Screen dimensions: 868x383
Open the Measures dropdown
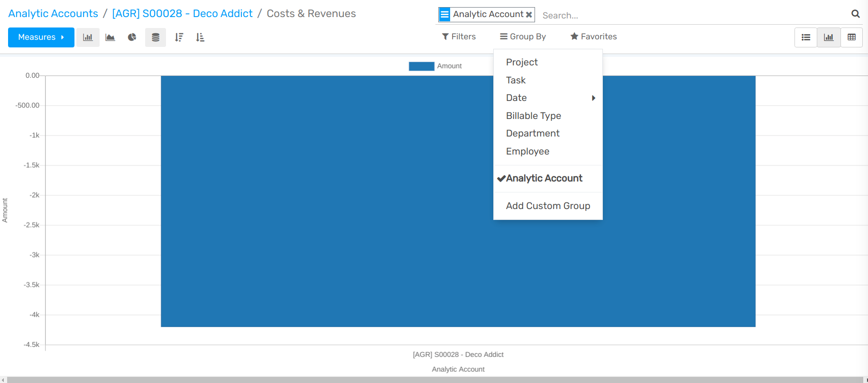coord(41,37)
